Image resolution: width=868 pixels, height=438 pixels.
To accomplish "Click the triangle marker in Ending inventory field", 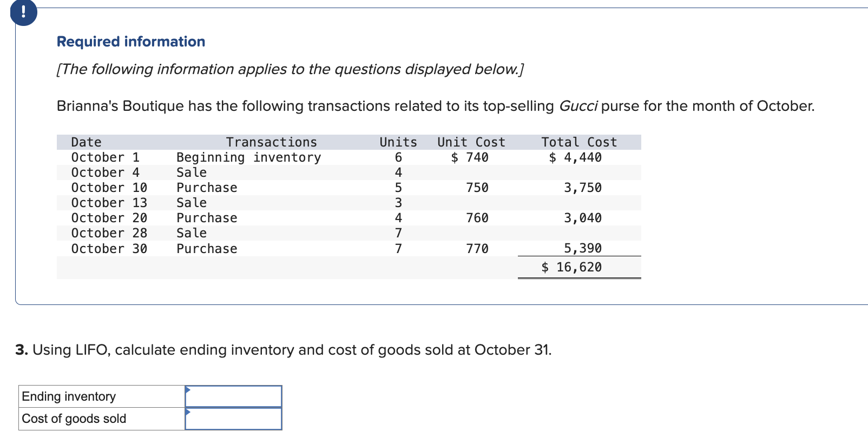I will [188, 390].
